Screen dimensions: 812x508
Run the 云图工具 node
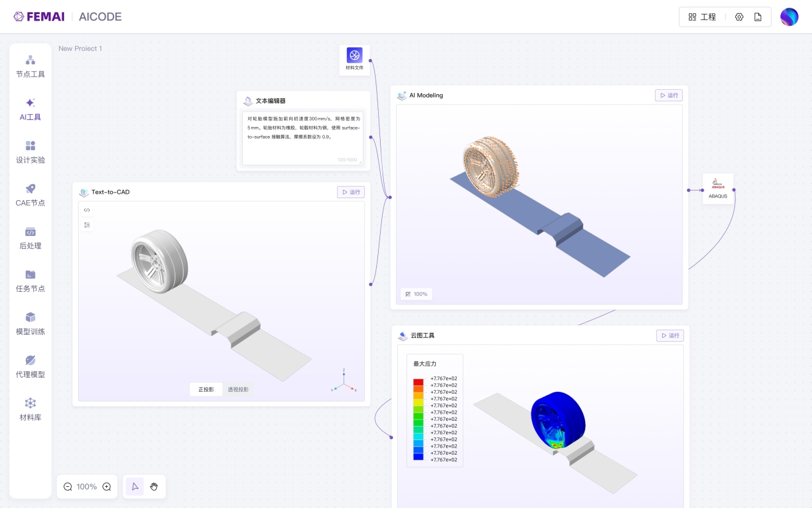[x=670, y=335]
